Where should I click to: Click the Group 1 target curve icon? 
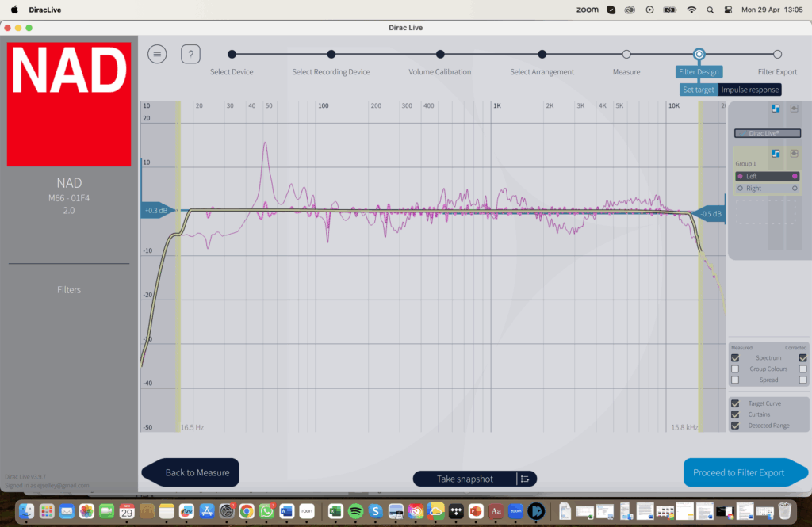pos(775,154)
